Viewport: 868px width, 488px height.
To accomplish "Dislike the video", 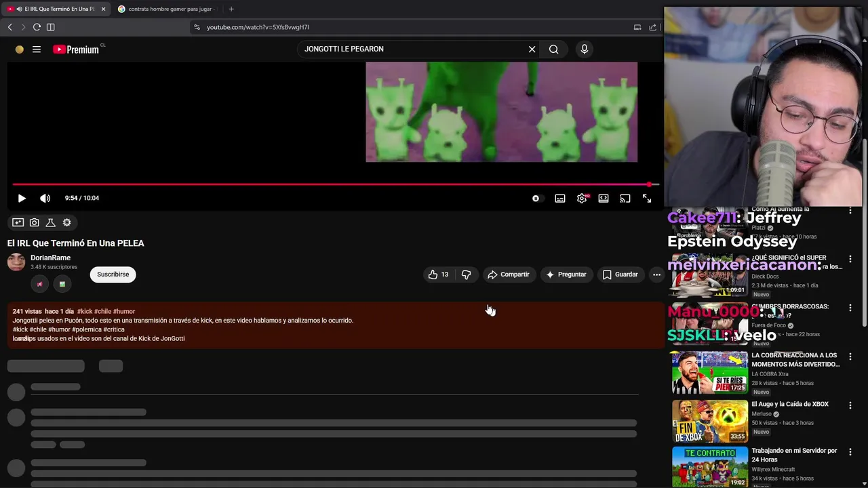I will pyautogui.click(x=466, y=274).
